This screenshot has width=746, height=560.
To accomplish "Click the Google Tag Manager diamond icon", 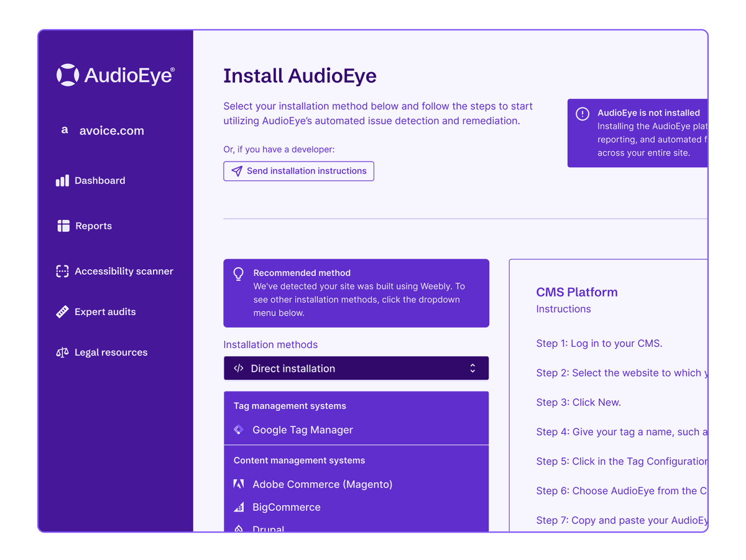I will coord(238,429).
